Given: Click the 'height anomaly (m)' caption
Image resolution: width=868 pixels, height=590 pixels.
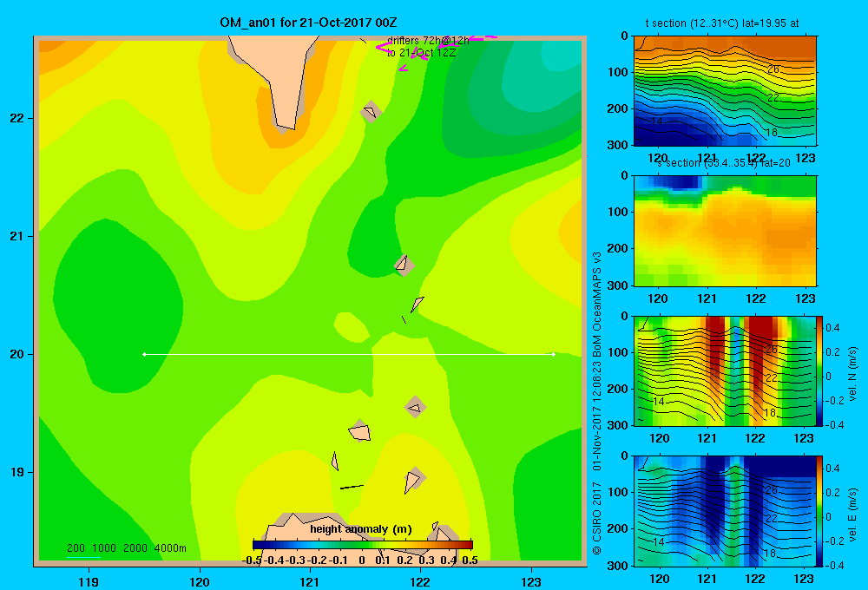Looking at the screenshot, I should [x=361, y=529].
